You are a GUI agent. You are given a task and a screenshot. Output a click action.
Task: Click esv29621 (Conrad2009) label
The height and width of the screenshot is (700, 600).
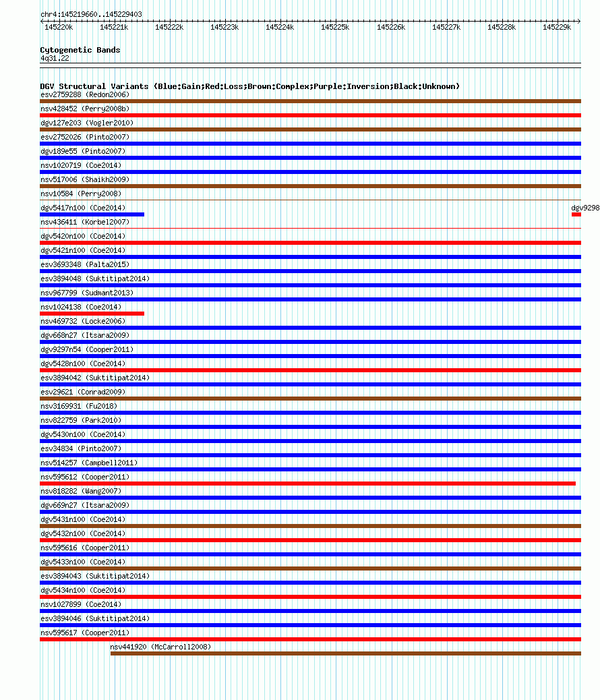click(83, 392)
